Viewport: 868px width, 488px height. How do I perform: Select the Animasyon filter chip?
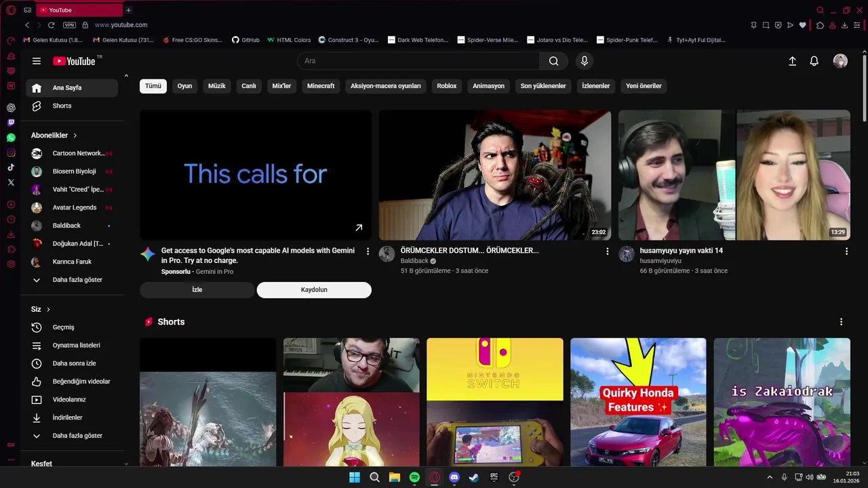[488, 86]
